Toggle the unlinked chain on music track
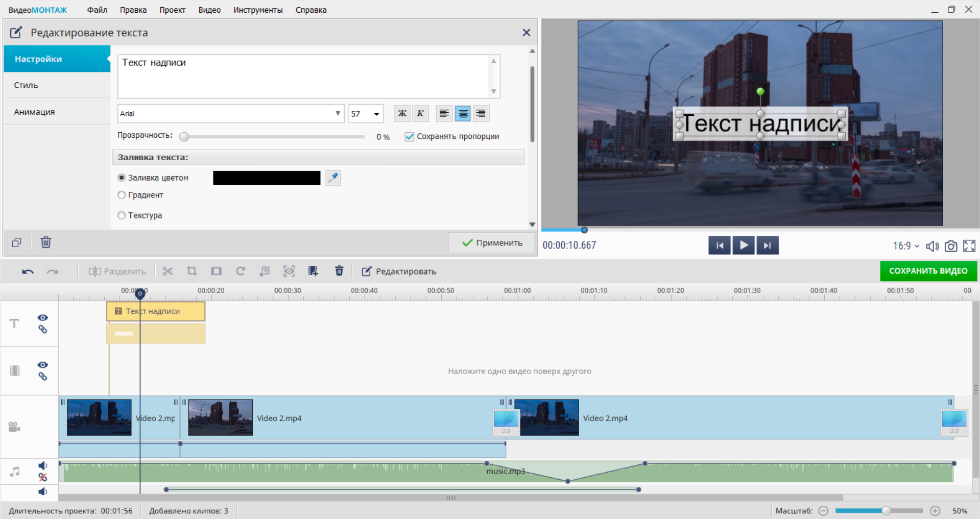 click(x=43, y=477)
